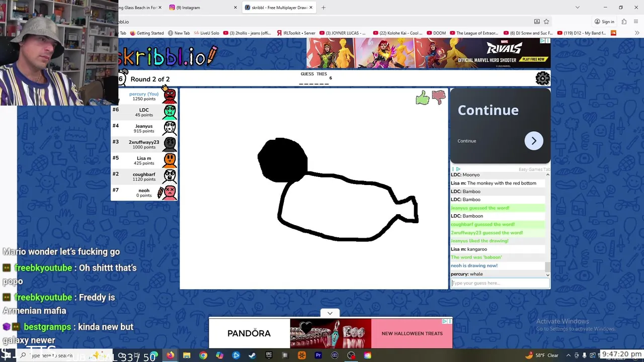Click the weather widget showing 58°F Clear
The width and height of the screenshot is (644, 362).
click(x=542, y=355)
